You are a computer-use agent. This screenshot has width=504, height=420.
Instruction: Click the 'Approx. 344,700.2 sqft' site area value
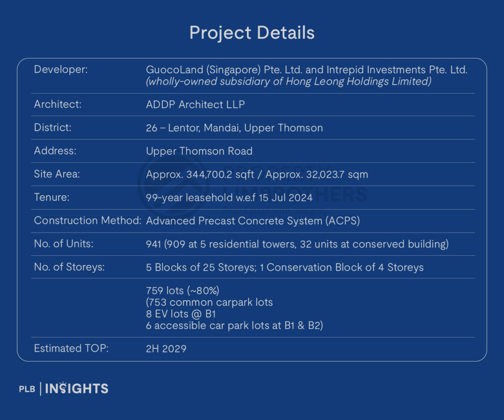(257, 175)
